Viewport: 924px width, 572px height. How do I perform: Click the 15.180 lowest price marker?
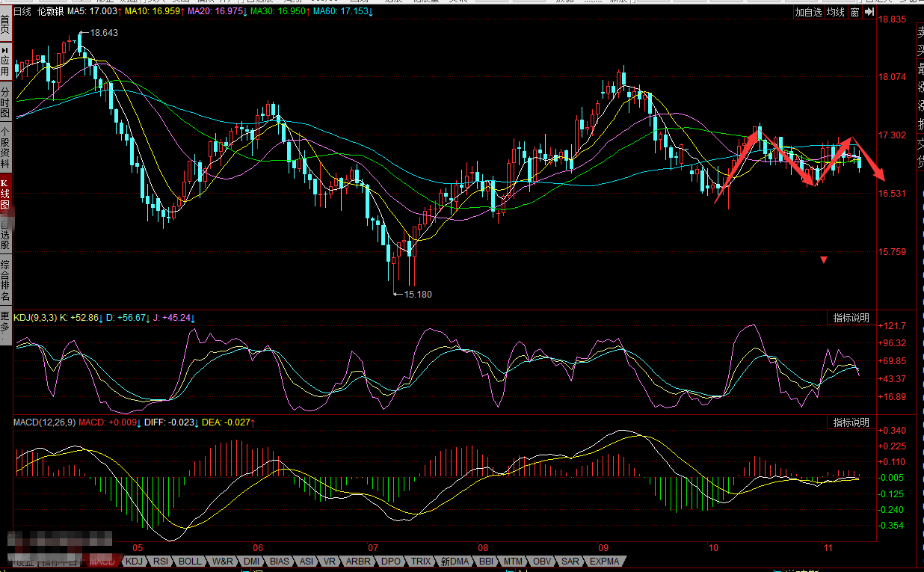(x=417, y=295)
